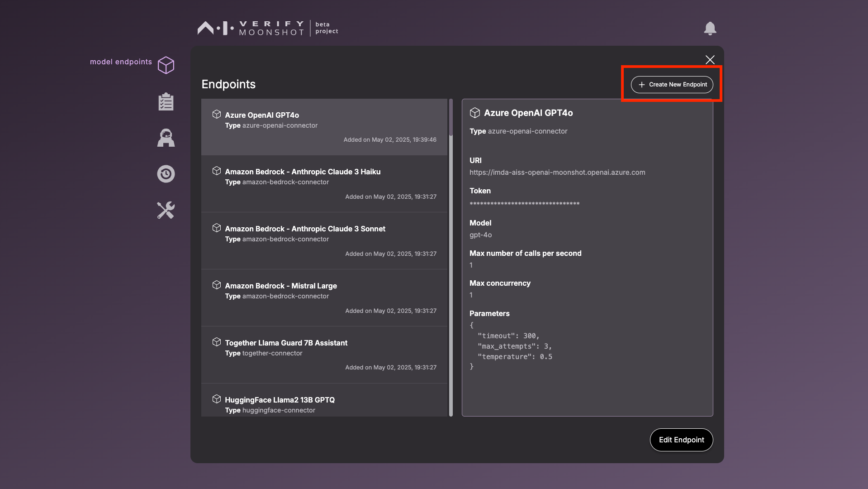Click the 'gpt-4o' model value
Screen dimensions: 868x489
[480, 235]
